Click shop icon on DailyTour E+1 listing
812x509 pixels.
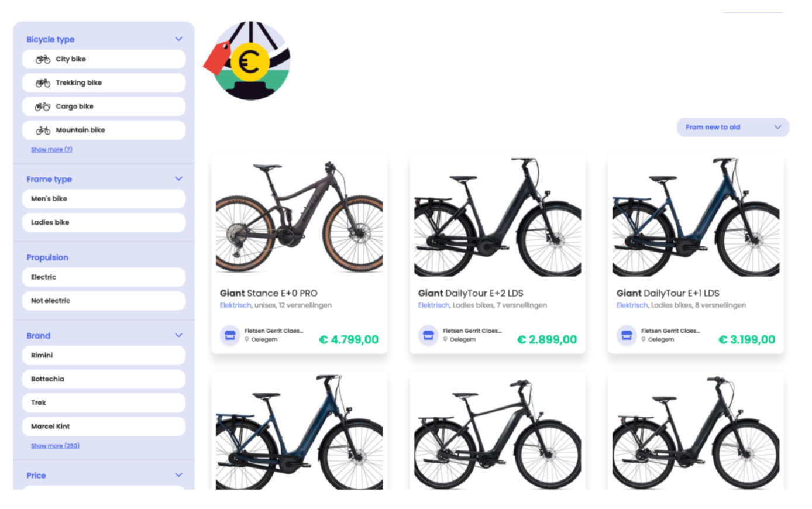627,335
